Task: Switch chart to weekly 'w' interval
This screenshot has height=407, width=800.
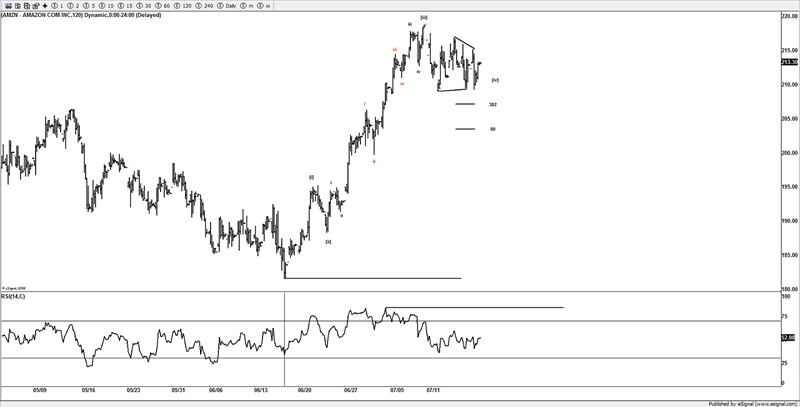Action: pyautogui.click(x=263, y=6)
